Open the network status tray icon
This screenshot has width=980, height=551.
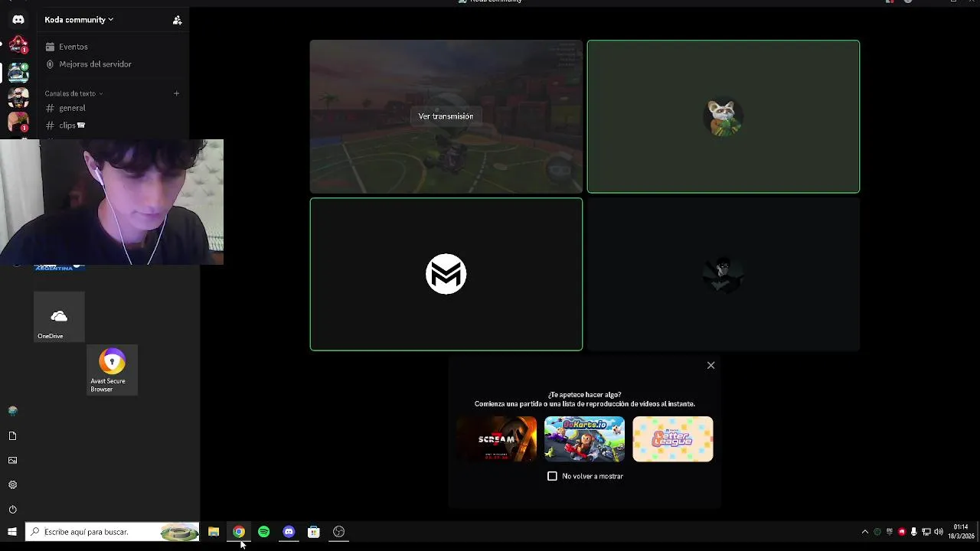pos(926,532)
